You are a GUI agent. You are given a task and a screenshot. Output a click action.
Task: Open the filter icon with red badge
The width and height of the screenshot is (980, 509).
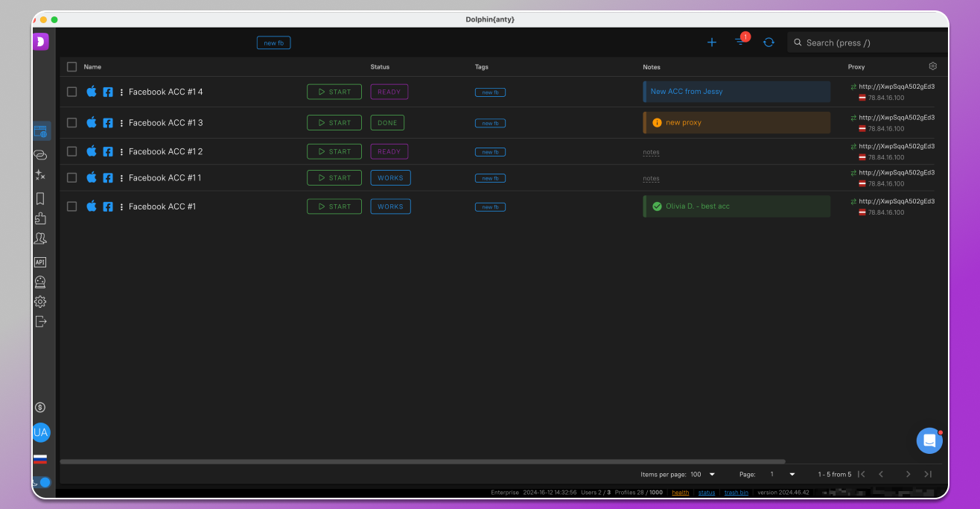pyautogui.click(x=740, y=42)
